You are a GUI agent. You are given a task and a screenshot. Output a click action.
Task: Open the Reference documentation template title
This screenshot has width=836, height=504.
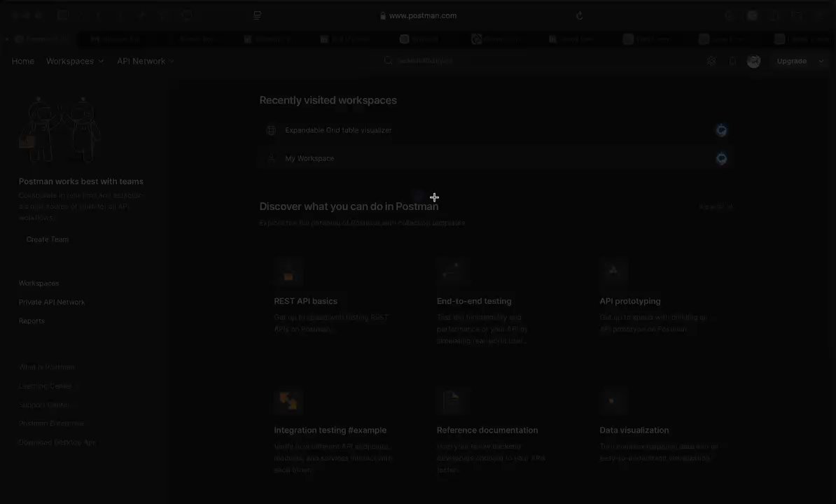pos(487,430)
